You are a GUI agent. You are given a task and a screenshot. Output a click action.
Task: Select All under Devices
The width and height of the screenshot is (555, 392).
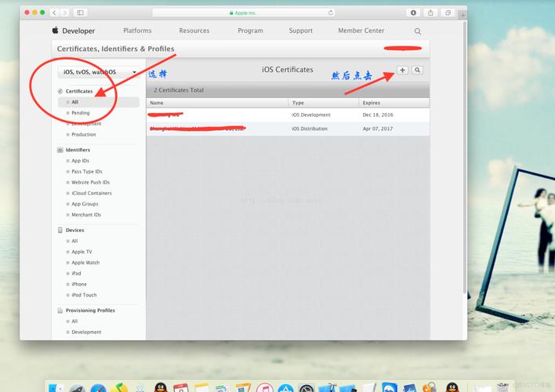[74, 241]
